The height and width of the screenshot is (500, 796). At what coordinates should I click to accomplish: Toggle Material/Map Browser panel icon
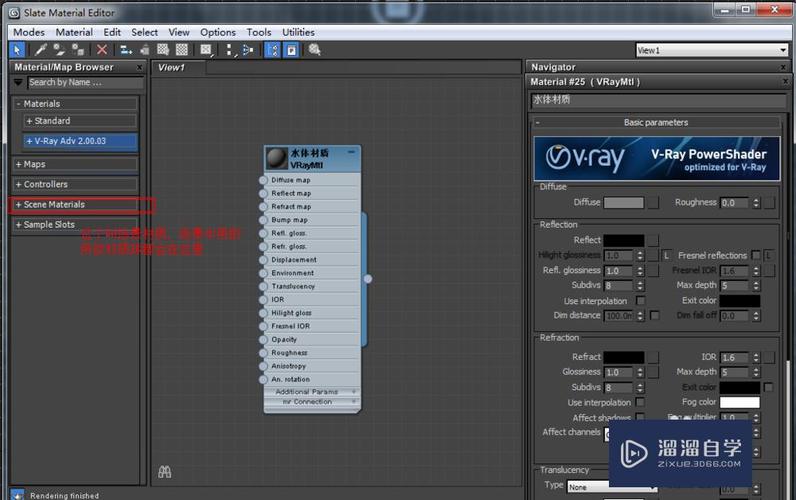[x=273, y=50]
